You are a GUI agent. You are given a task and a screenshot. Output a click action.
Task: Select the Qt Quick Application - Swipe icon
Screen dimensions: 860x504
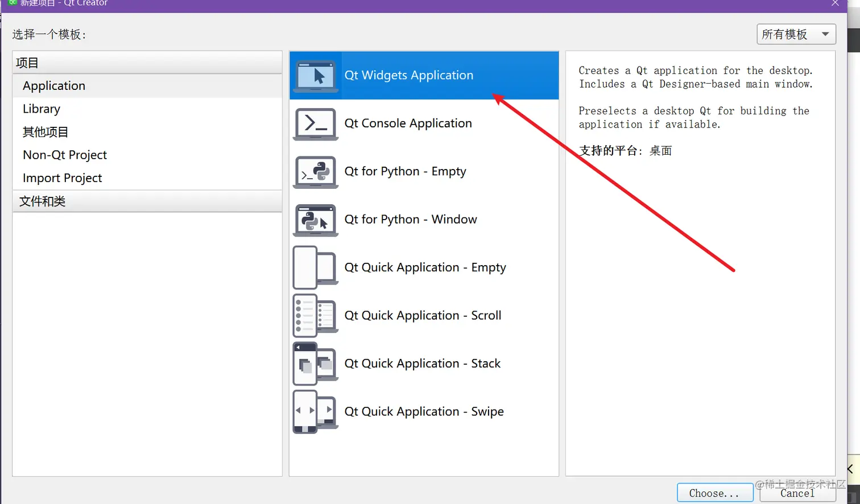(x=316, y=412)
